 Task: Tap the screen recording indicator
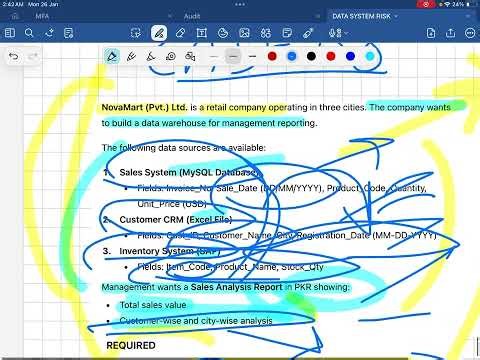click(x=426, y=4)
